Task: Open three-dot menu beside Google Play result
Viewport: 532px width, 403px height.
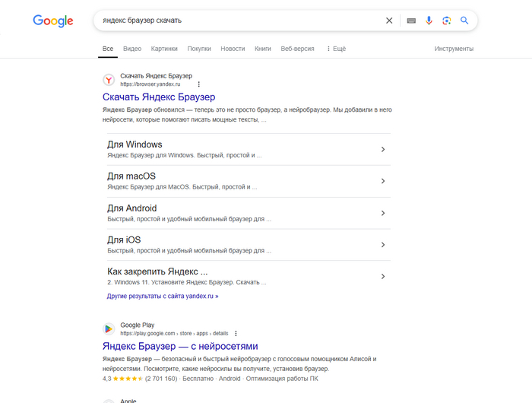Action: tap(236, 333)
